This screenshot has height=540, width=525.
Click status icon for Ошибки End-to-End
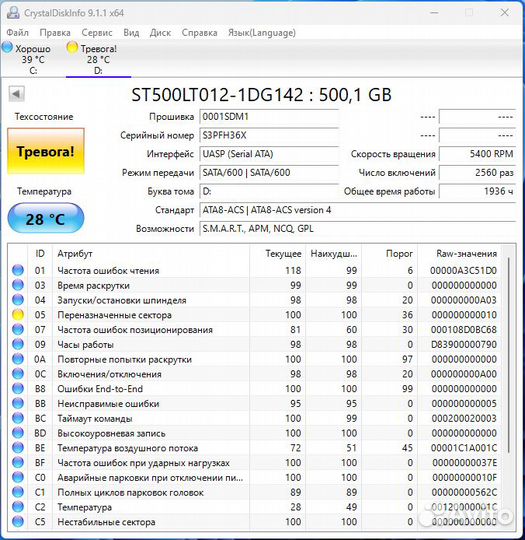click(18, 389)
